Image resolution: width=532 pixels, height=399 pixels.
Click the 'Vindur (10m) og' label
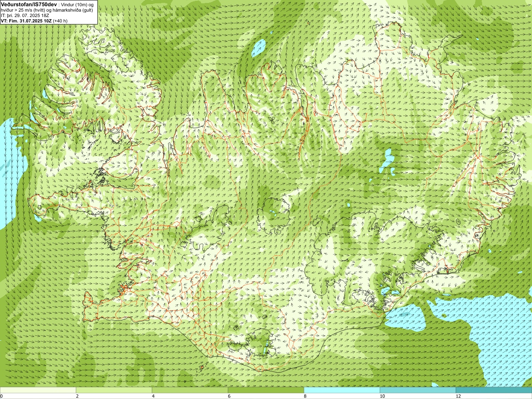coord(77,5)
